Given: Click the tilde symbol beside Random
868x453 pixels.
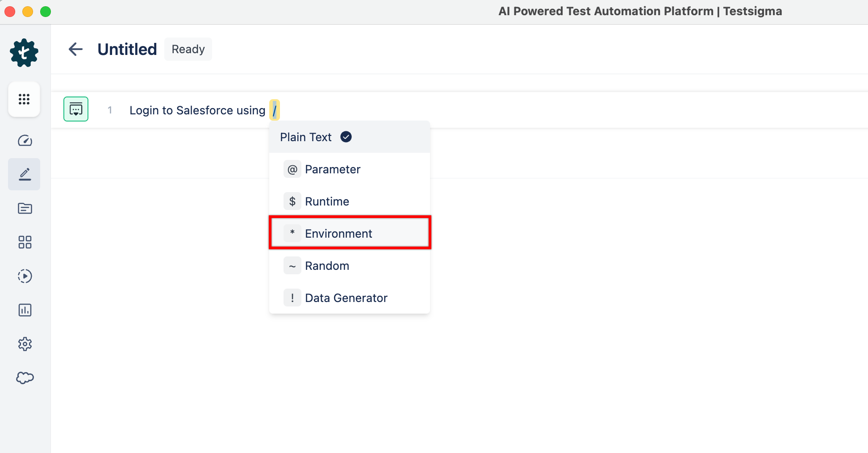Looking at the screenshot, I should tap(292, 266).
